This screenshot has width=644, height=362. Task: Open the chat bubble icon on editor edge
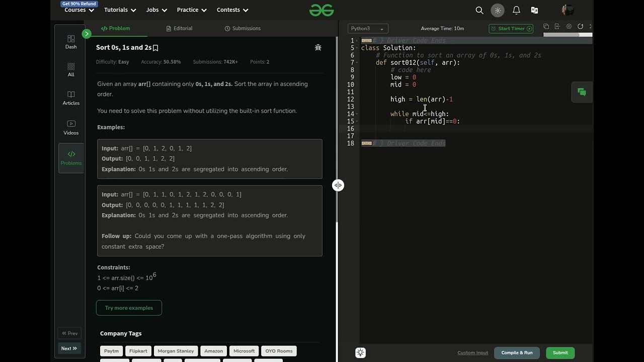[582, 92]
